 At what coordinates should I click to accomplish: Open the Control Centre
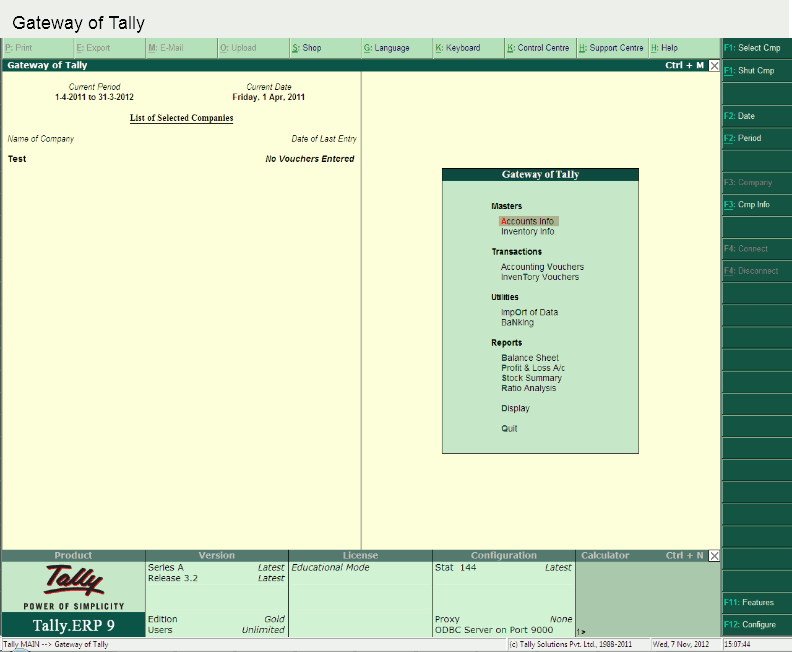point(541,48)
